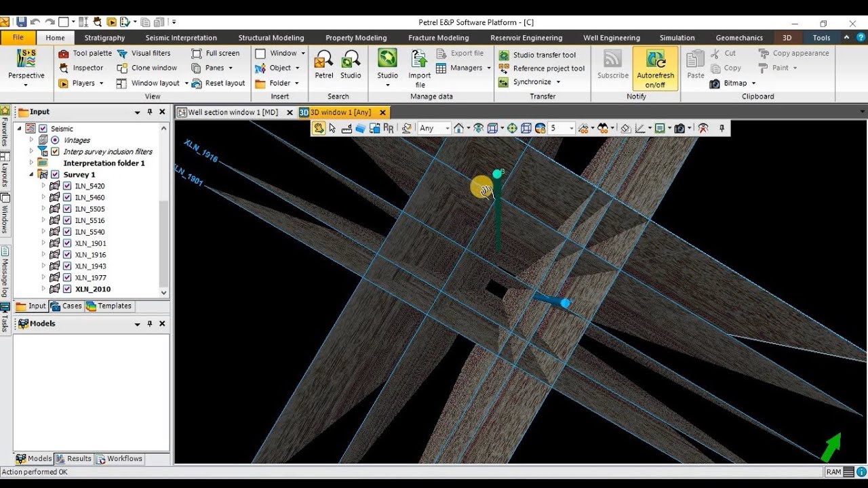The image size is (868, 488).
Task: Open the File menu
Action: click(x=18, y=38)
